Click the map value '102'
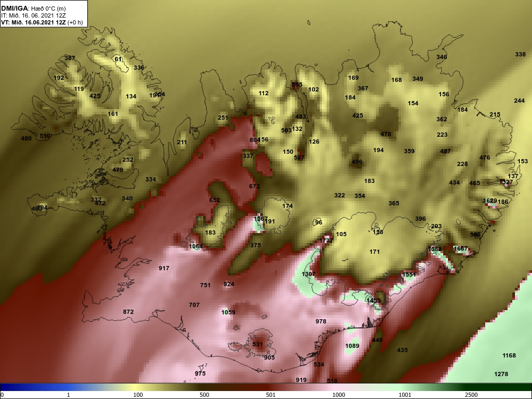 point(313,89)
